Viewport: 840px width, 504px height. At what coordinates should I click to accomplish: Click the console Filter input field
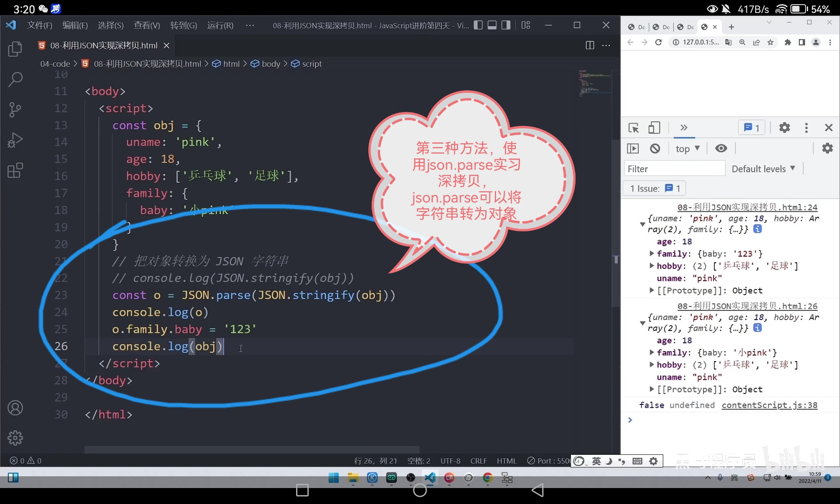click(675, 169)
